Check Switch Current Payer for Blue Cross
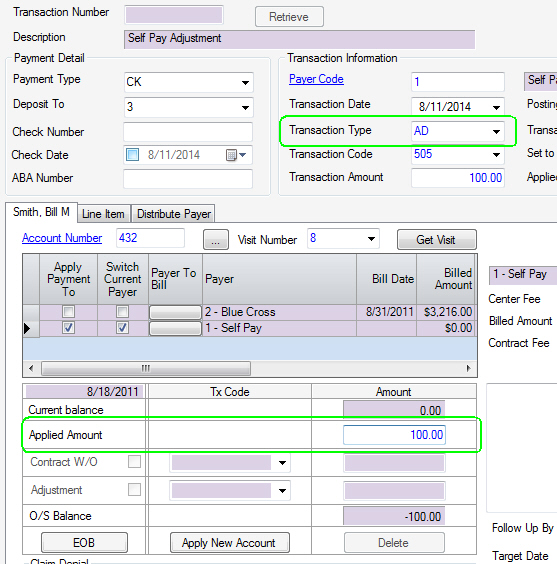Image resolution: width=557 pixels, height=564 pixels. tap(122, 311)
